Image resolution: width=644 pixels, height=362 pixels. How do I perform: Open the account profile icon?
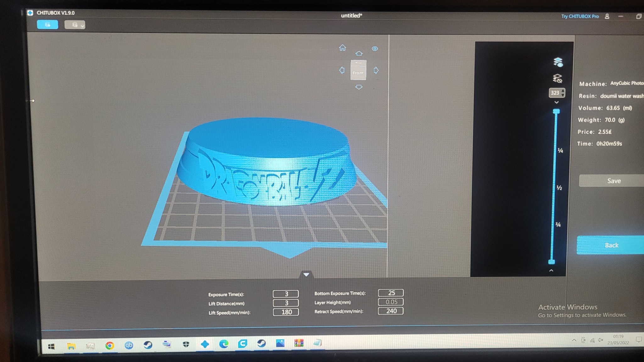[x=607, y=16]
